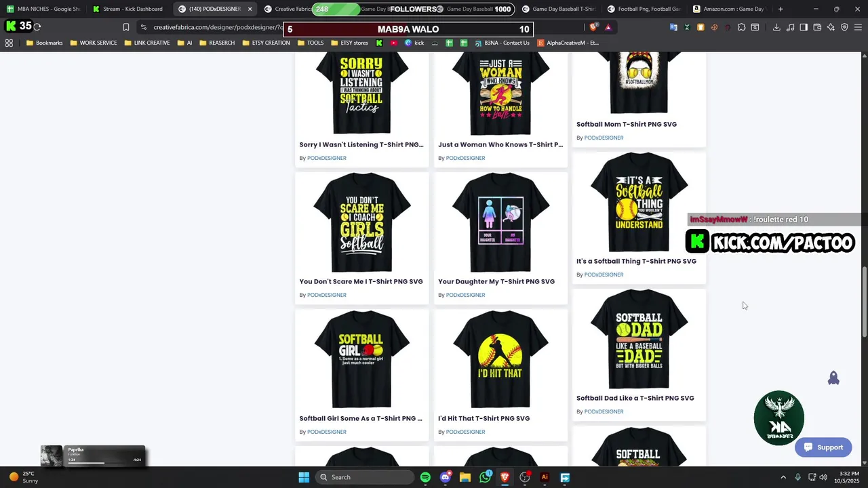Screen dimensions: 868x488
Task: Switch to MBA NICHES Google Sheets tab
Action: click(x=43, y=9)
